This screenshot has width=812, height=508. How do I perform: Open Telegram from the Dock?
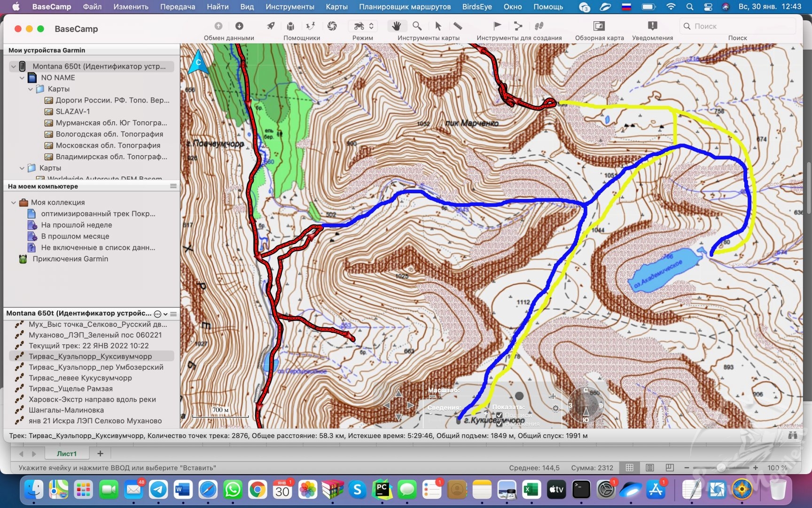tap(158, 490)
